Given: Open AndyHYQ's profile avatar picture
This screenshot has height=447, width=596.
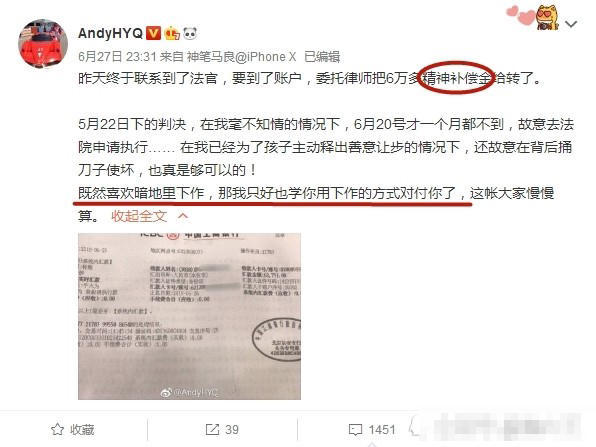Looking at the screenshot, I should [43, 43].
